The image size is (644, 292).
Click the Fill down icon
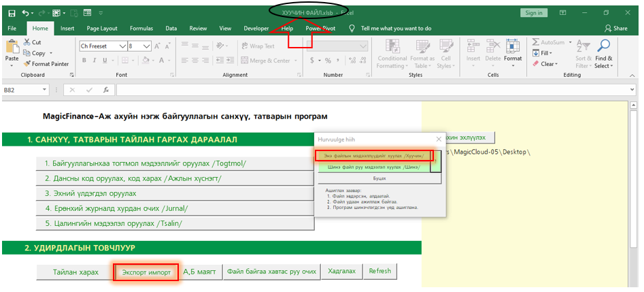point(536,53)
